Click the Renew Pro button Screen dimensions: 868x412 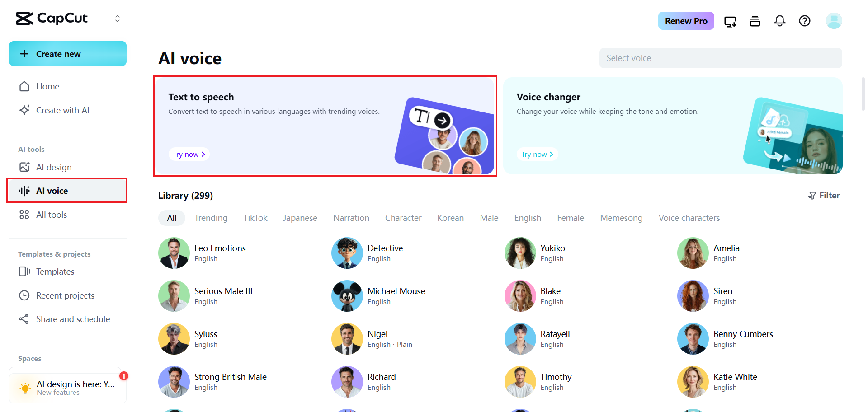point(686,21)
